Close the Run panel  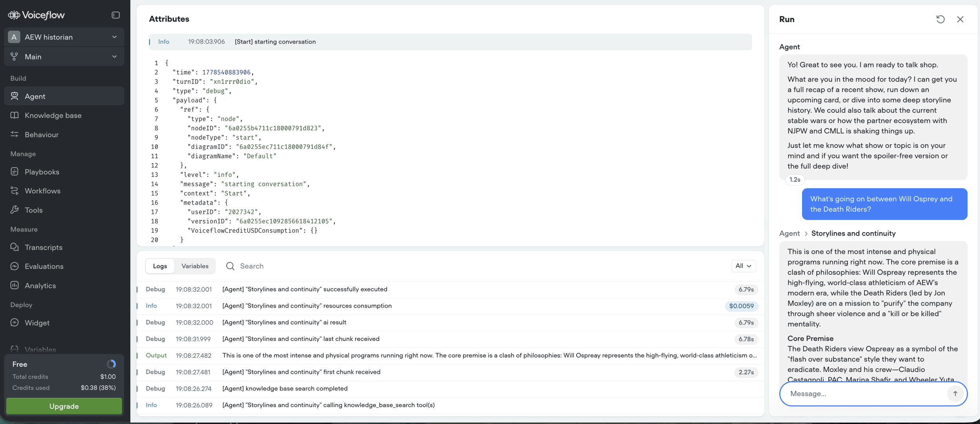[x=960, y=19]
